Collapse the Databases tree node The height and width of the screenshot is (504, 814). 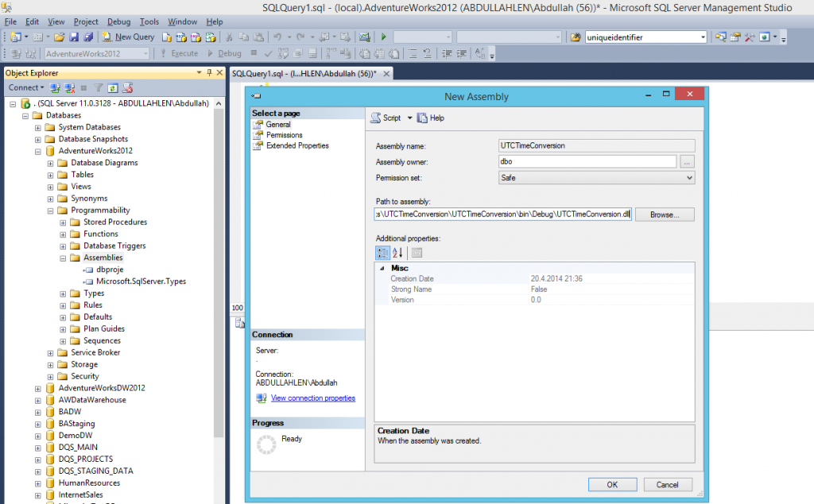pyautogui.click(x=25, y=116)
